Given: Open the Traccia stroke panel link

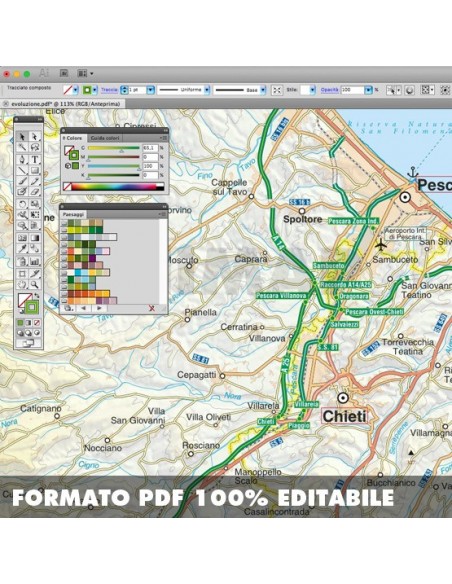Looking at the screenshot, I should [109, 90].
